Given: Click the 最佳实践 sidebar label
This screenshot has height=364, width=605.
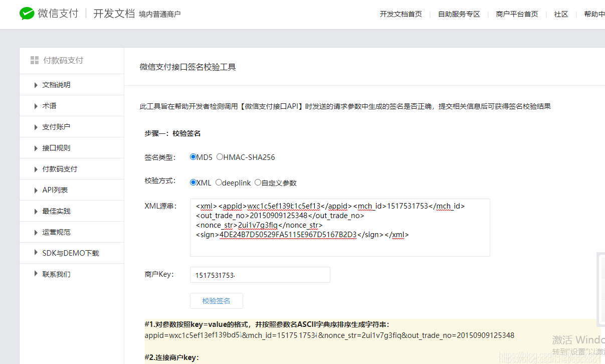Looking at the screenshot, I should coord(56,211).
